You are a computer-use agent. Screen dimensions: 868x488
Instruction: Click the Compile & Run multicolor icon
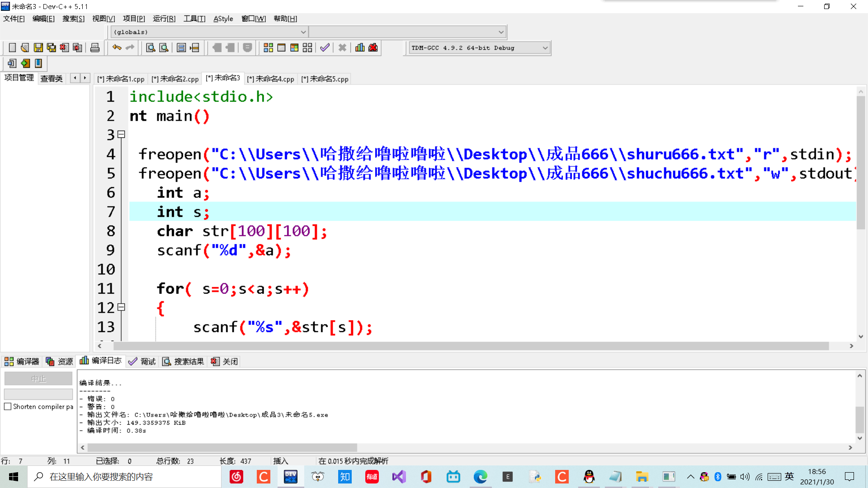294,48
